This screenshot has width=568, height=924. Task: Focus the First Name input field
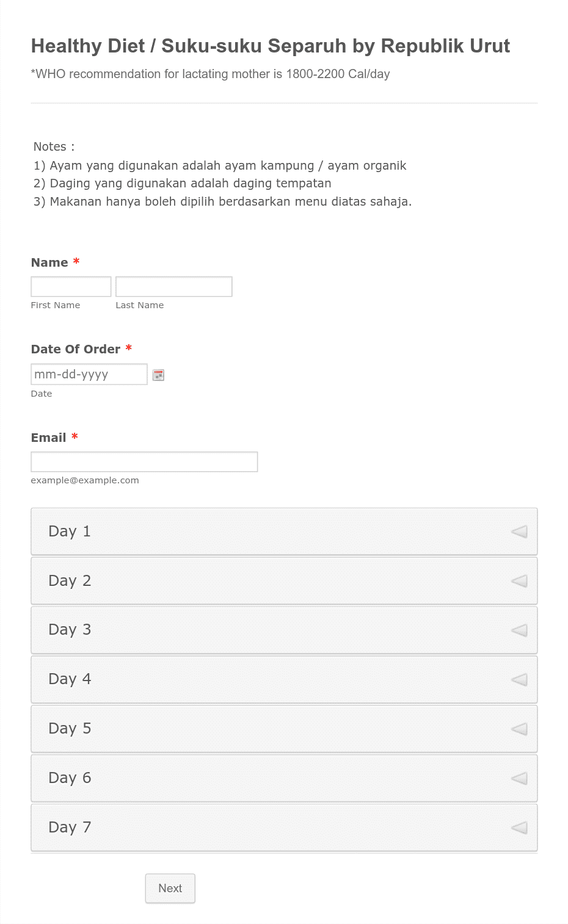click(71, 286)
